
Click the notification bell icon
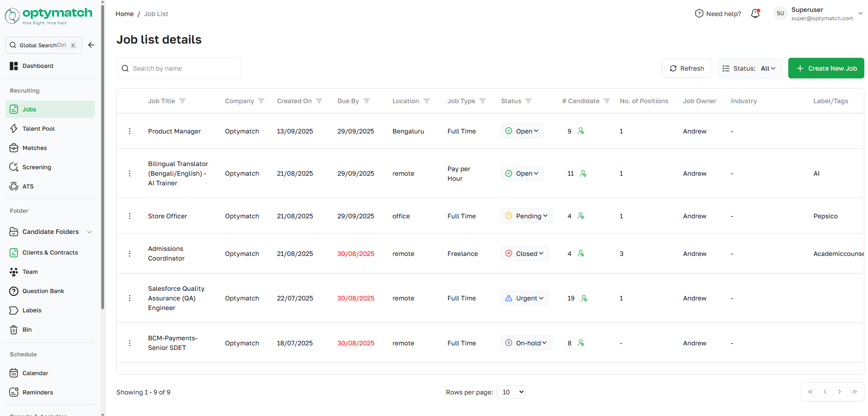pyautogui.click(x=755, y=14)
